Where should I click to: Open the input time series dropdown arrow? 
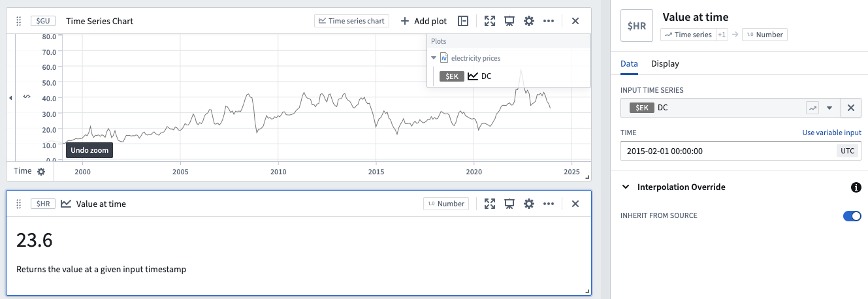click(829, 108)
